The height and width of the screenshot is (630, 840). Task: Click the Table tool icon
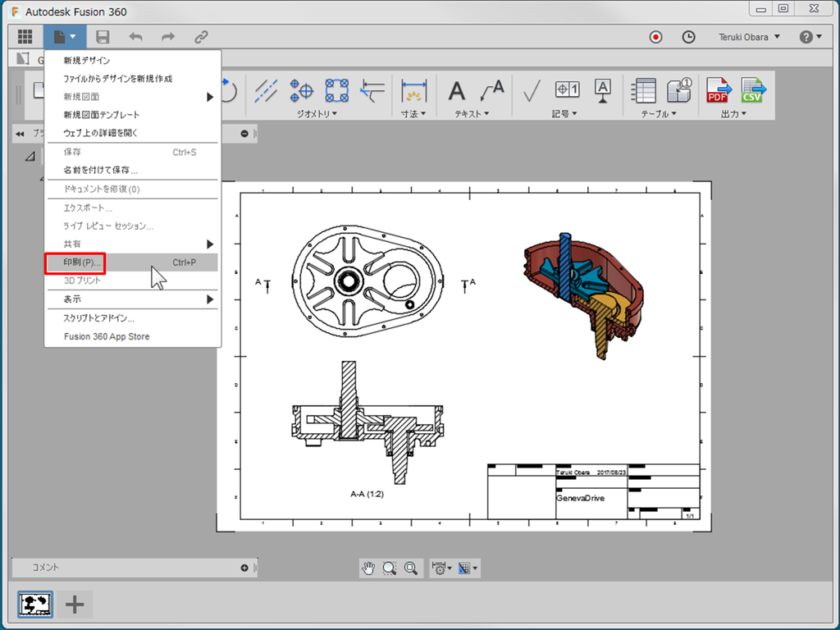(x=645, y=90)
